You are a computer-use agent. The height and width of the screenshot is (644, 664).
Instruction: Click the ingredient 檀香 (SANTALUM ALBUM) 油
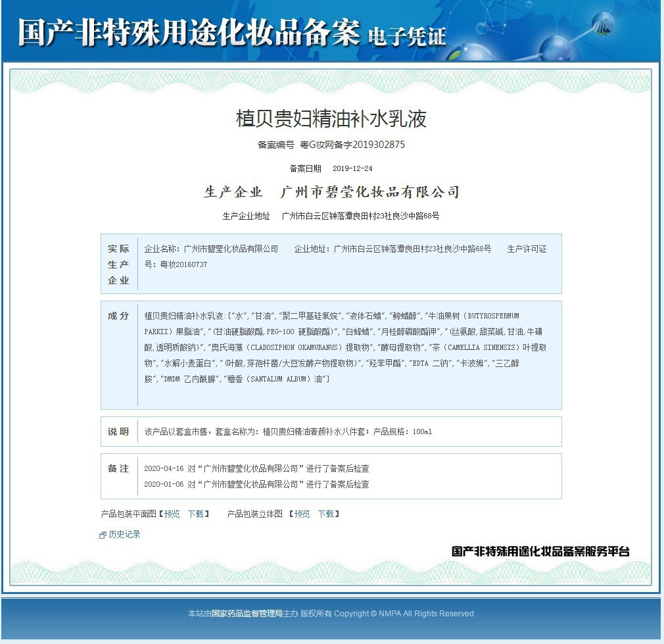click(x=275, y=379)
